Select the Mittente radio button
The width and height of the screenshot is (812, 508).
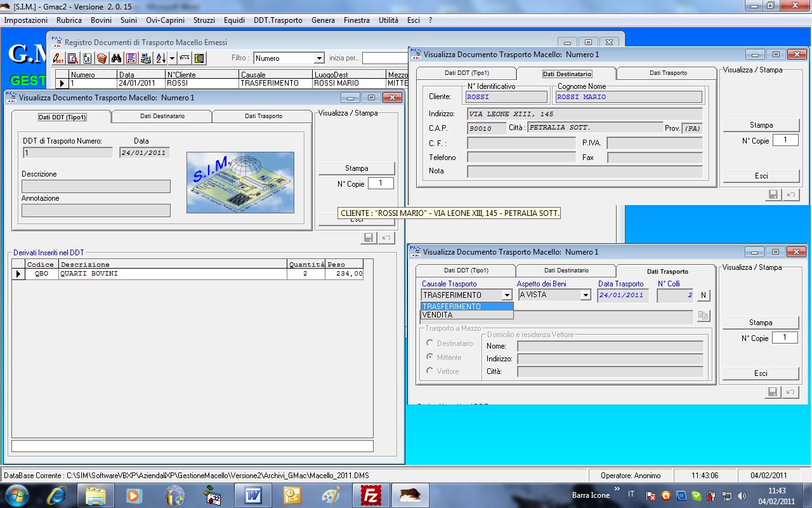pos(430,358)
